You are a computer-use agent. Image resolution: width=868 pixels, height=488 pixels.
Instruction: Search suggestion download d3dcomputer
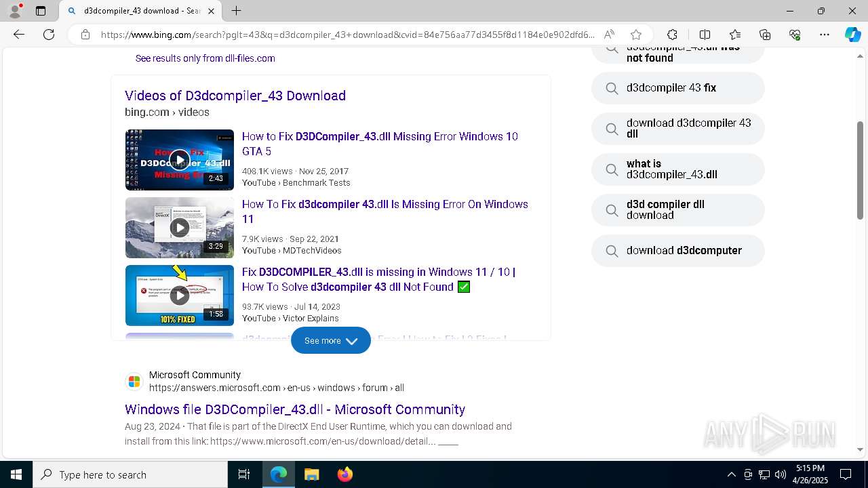[x=678, y=251]
